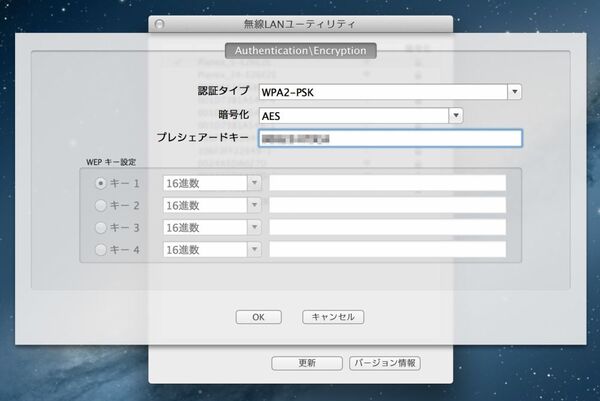Click the キー 4 WEP key text field

coord(388,250)
